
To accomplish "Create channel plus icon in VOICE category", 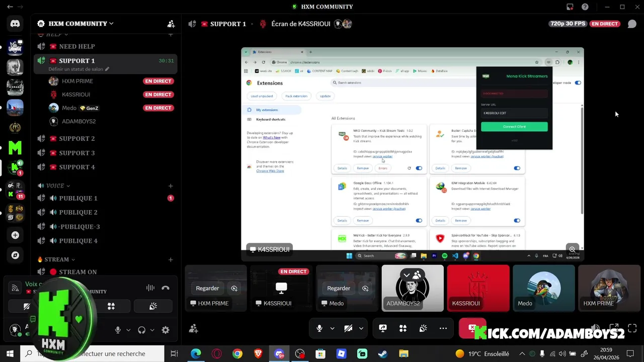I will 171,186.
